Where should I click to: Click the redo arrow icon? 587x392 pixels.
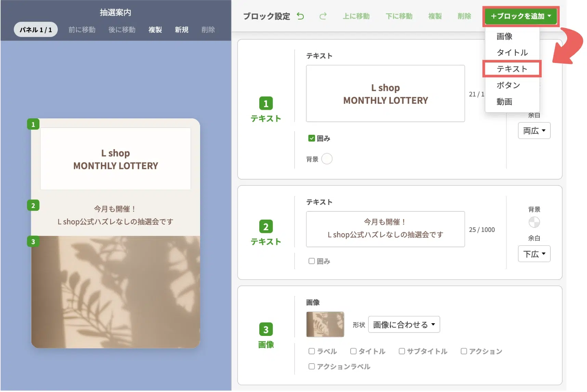tap(323, 16)
